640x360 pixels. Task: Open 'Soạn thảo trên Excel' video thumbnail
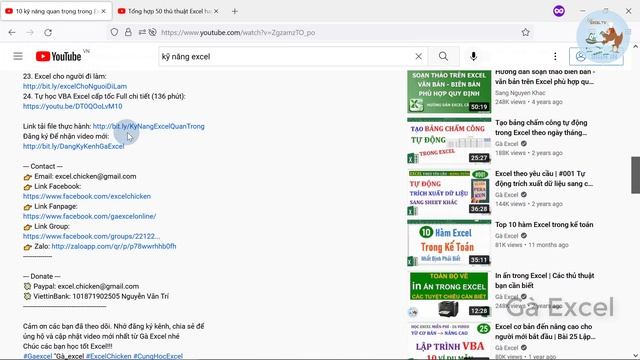coord(449,91)
